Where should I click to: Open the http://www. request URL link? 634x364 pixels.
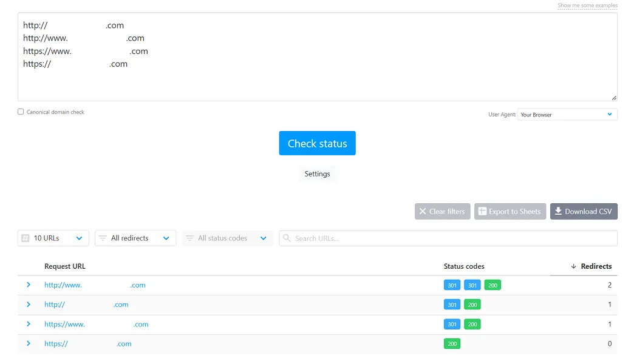coord(95,285)
